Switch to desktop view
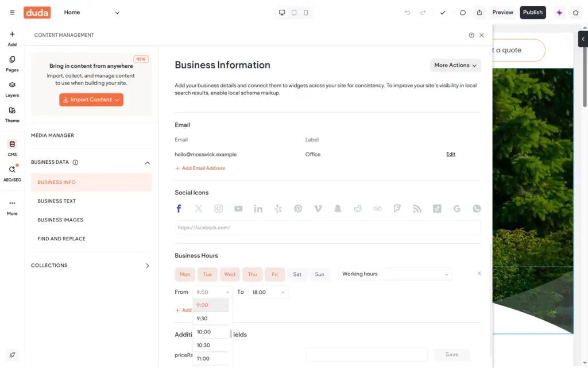The image size is (588, 368). tap(282, 13)
